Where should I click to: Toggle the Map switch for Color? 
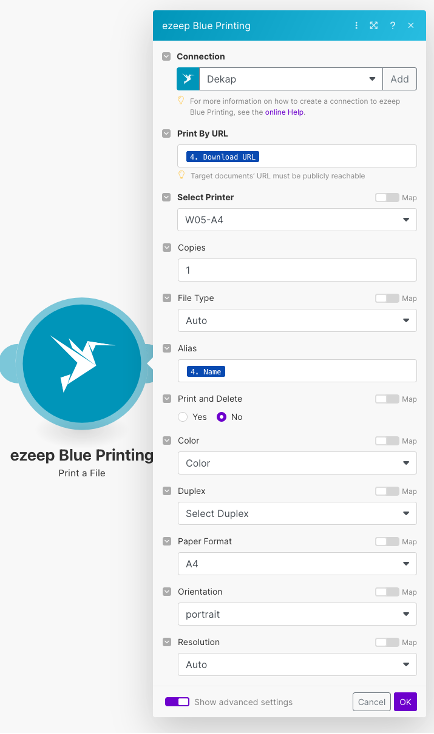[x=387, y=441]
